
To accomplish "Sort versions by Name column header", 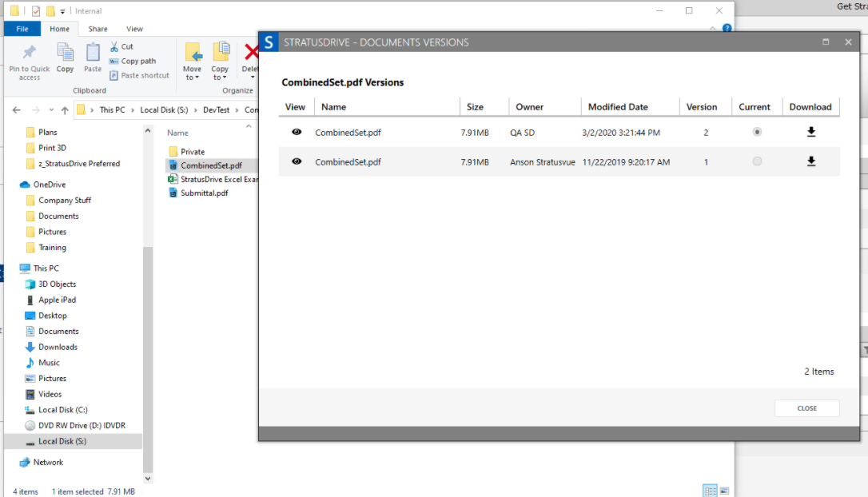I will (x=333, y=107).
